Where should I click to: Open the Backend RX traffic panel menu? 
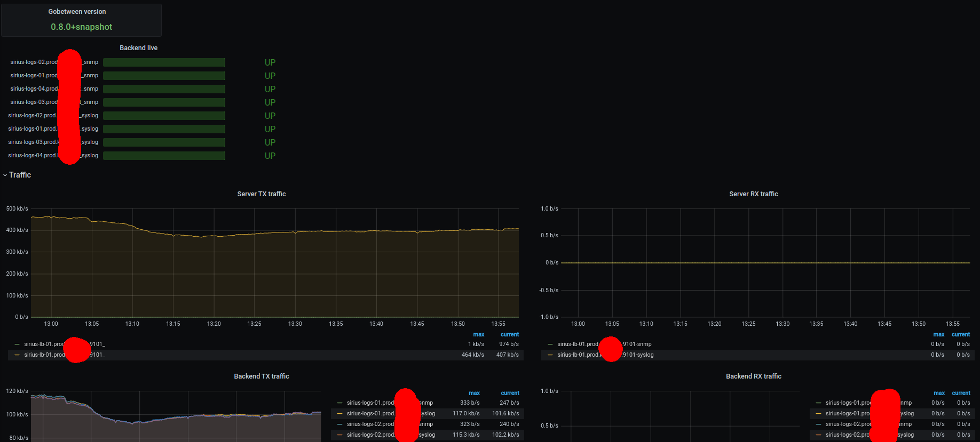(x=754, y=376)
